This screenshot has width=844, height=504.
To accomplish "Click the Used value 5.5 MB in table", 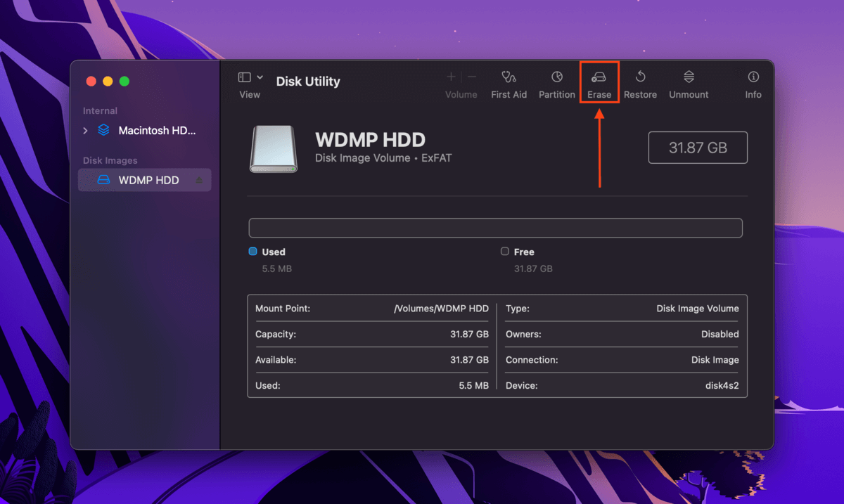I will [x=474, y=385].
